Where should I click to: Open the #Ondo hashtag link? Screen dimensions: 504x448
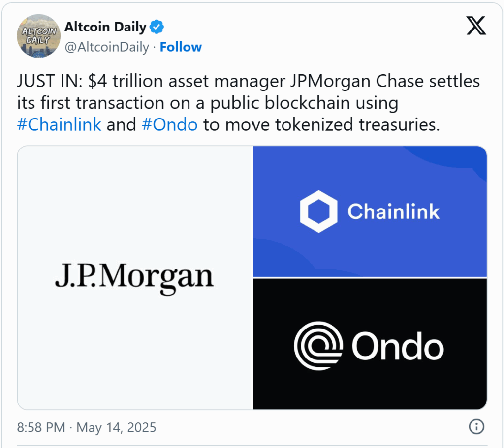click(x=170, y=124)
